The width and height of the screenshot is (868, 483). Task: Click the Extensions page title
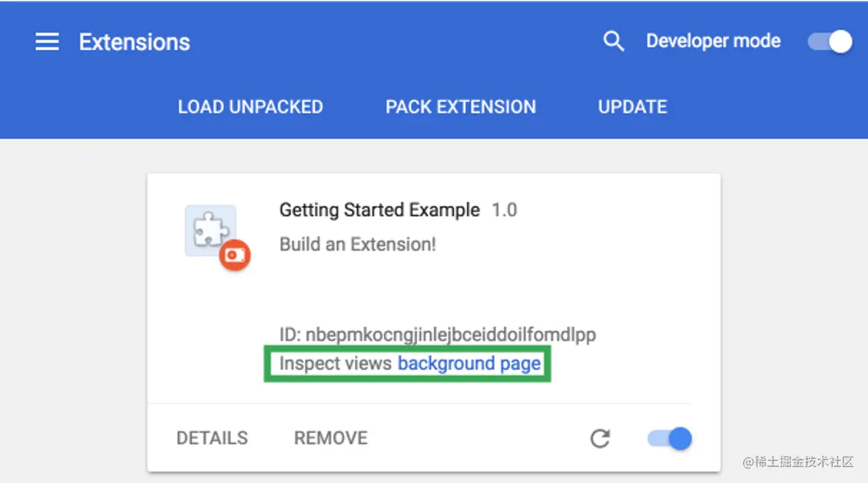tap(134, 42)
